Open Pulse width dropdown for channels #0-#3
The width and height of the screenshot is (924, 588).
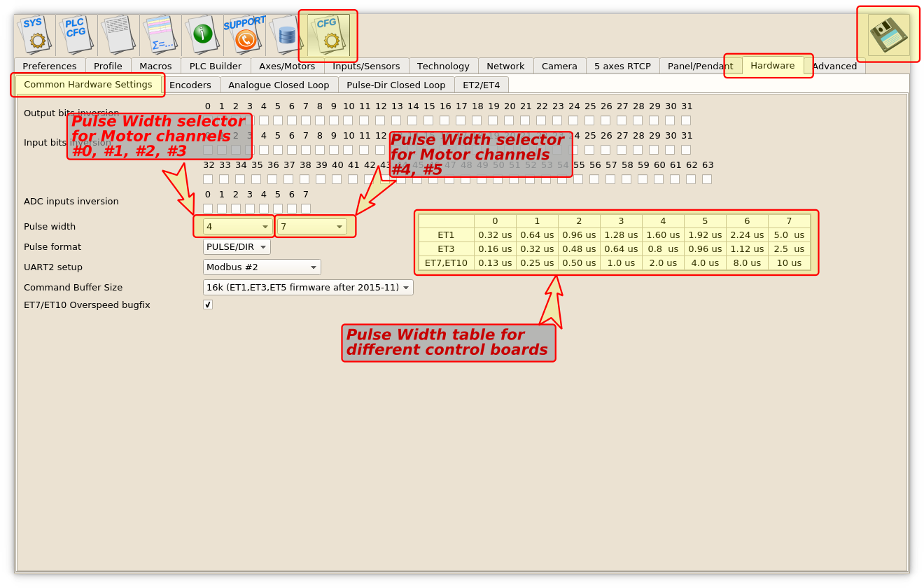click(x=238, y=227)
